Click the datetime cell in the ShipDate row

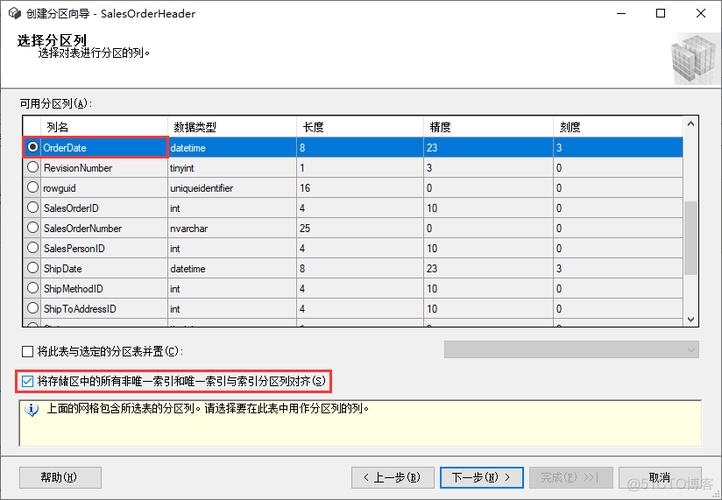click(x=232, y=268)
